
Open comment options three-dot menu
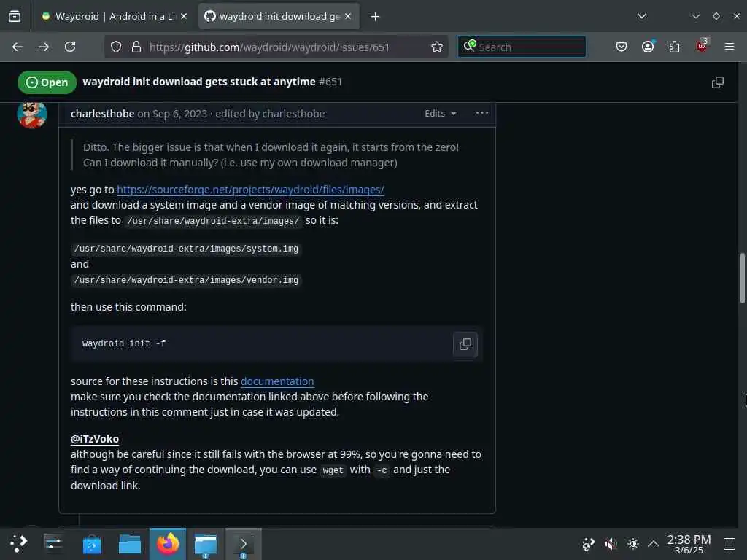pos(482,113)
